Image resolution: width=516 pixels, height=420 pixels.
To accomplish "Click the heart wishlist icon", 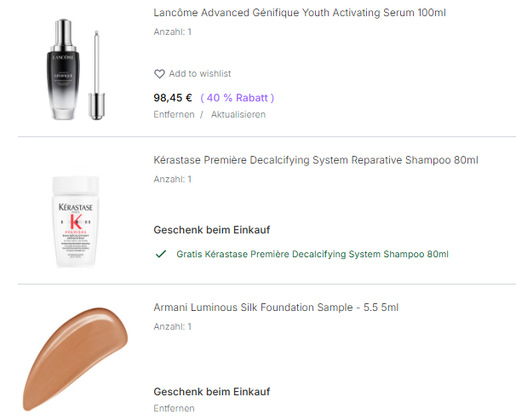I will coord(159,74).
